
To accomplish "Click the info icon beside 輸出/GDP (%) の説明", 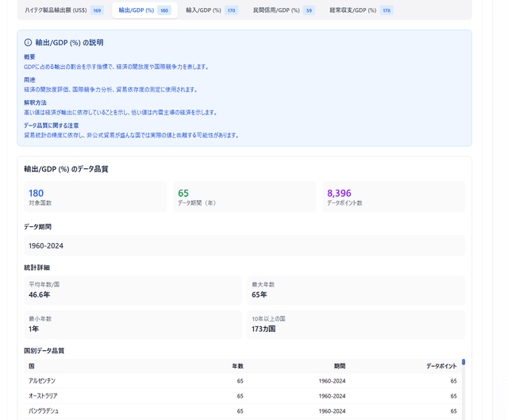I will (x=29, y=43).
